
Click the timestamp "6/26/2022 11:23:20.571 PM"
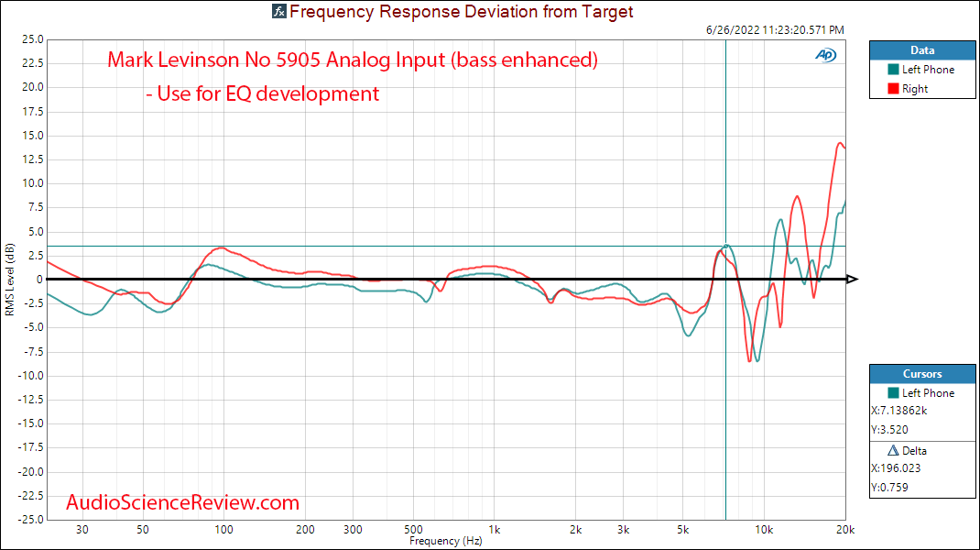click(775, 30)
